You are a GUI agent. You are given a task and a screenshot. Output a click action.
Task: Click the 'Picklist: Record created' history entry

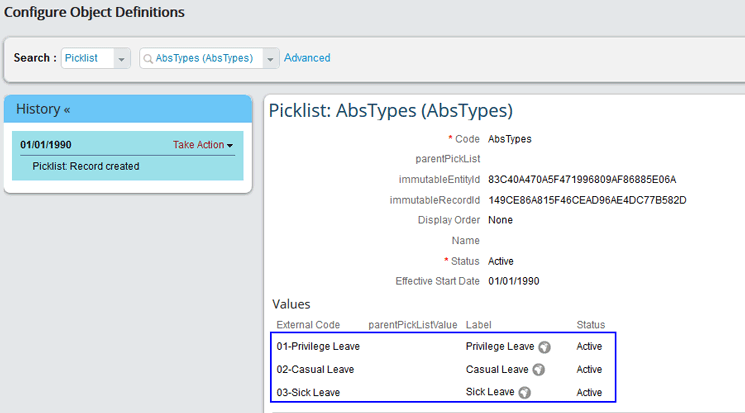click(x=86, y=166)
